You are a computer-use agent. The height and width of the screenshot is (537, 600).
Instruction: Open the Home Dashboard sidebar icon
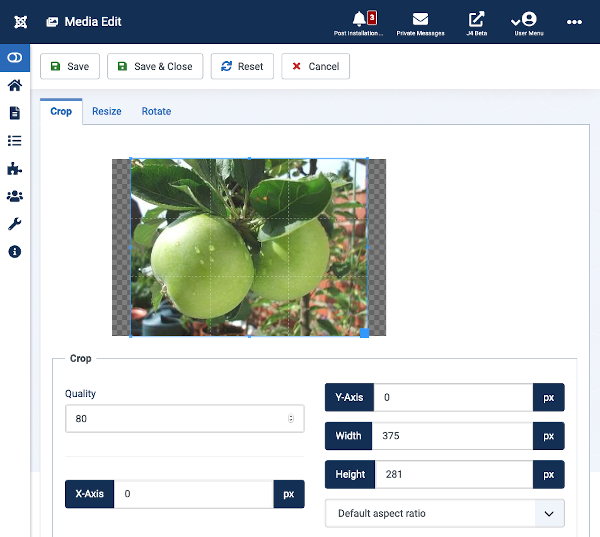click(15, 86)
